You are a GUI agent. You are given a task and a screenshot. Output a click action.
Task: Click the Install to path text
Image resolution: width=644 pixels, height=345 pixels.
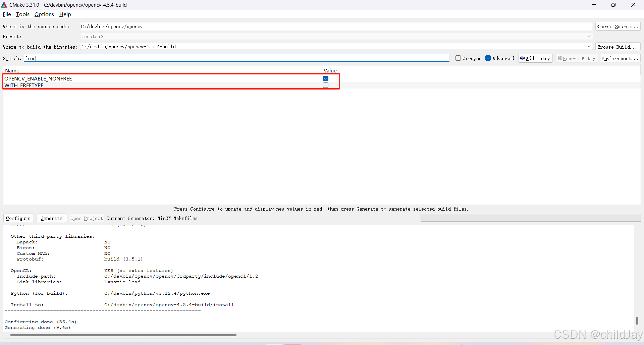(169, 305)
